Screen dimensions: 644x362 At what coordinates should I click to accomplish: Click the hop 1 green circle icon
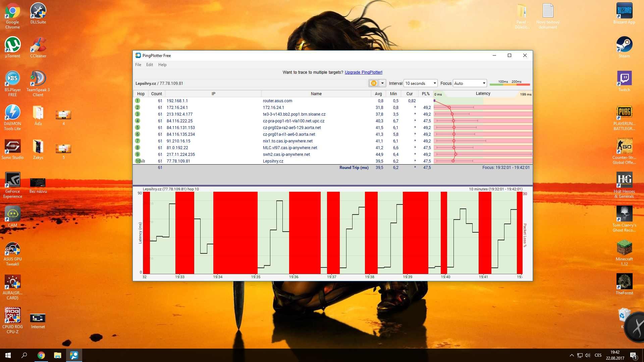pyautogui.click(x=138, y=101)
